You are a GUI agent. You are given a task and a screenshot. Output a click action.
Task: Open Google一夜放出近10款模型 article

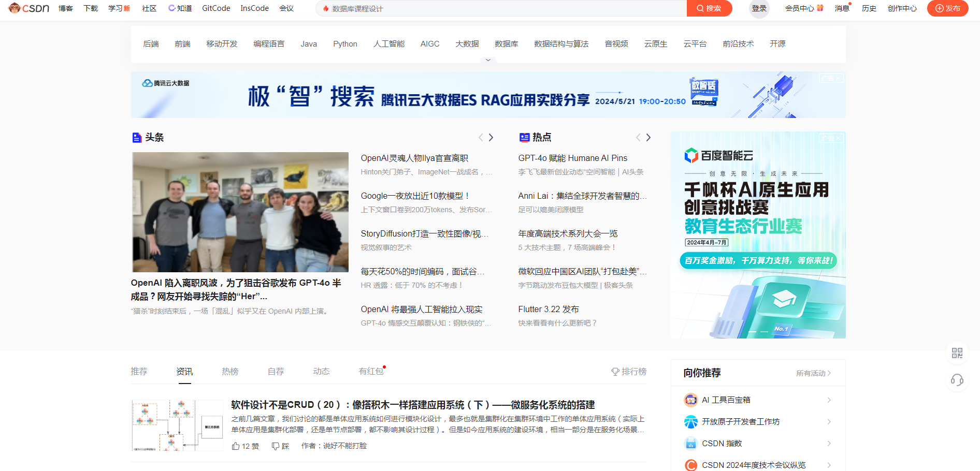click(415, 196)
